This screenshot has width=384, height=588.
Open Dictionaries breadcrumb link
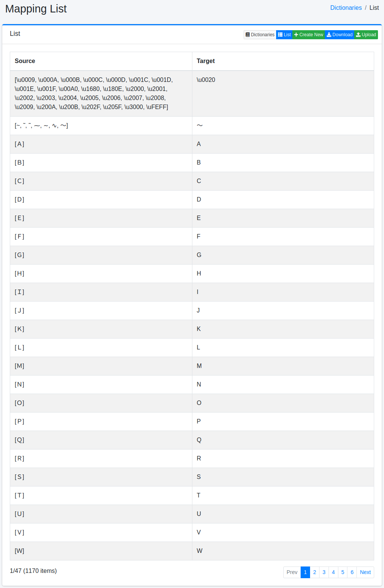point(346,8)
